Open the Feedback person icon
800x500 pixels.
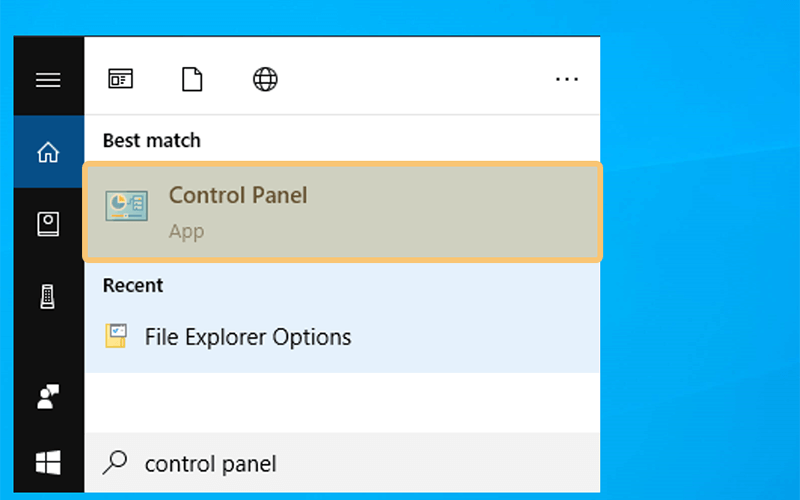(x=48, y=396)
